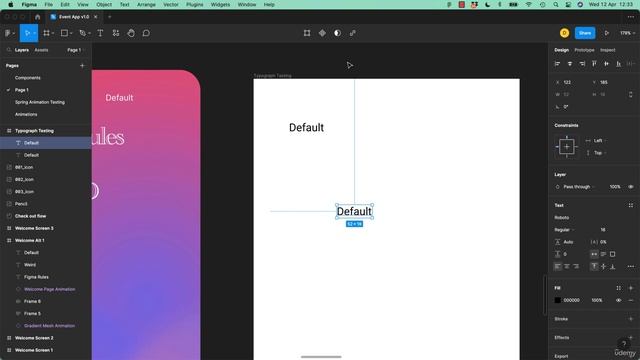Toggle constrain proportions lock
640x360 pixels.
pyautogui.click(x=631, y=94)
